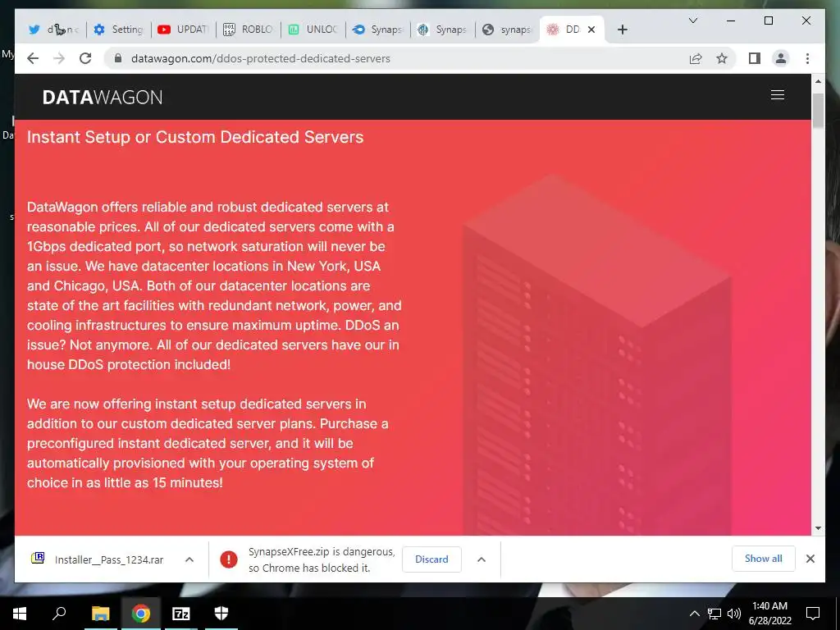Image resolution: width=840 pixels, height=630 pixels.
Task: Click the volume tray icon
Action: tap(734, 614)
